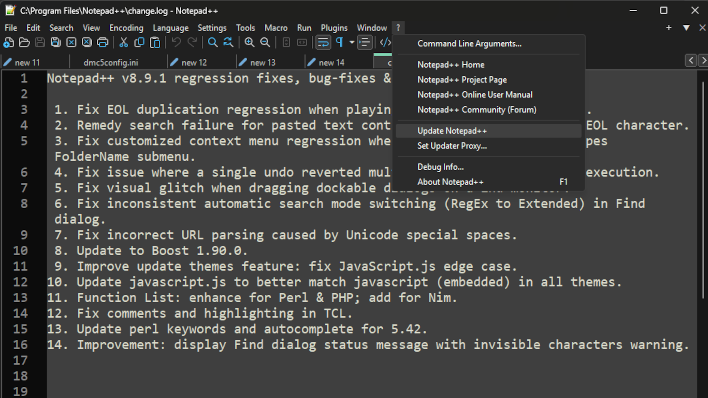
Task: Toggle Show all characters pilcrow button
Action: (340, 42)
